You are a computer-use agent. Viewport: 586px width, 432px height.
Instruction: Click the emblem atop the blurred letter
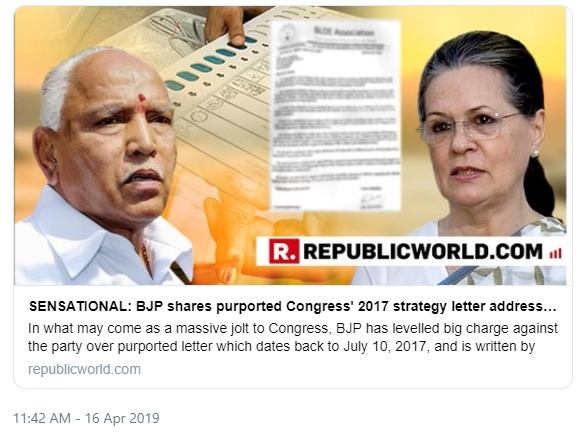(x=288, y=33)
